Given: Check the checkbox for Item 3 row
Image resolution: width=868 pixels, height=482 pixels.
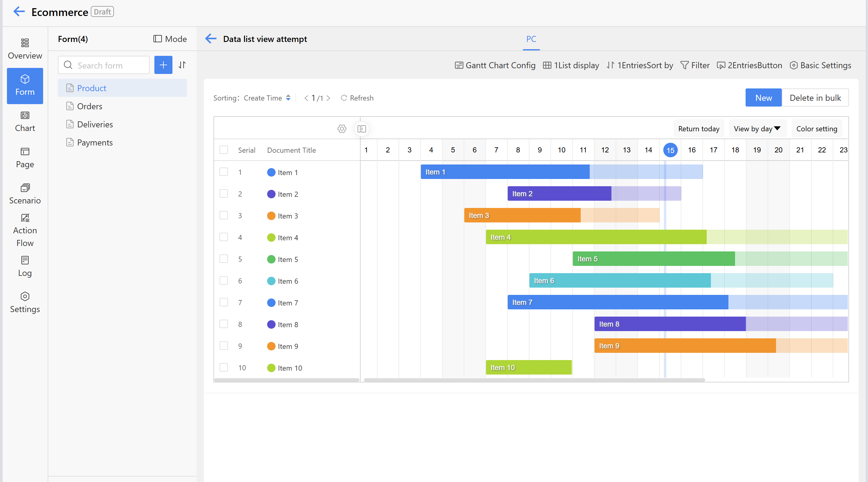Looking at the screenshot, I should pyautogui.click(x=224, y=215).
